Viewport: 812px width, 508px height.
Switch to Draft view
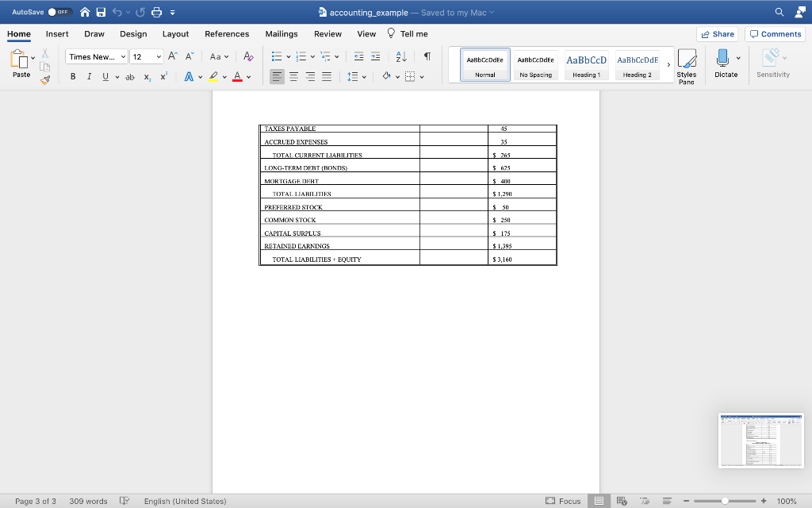667,501
